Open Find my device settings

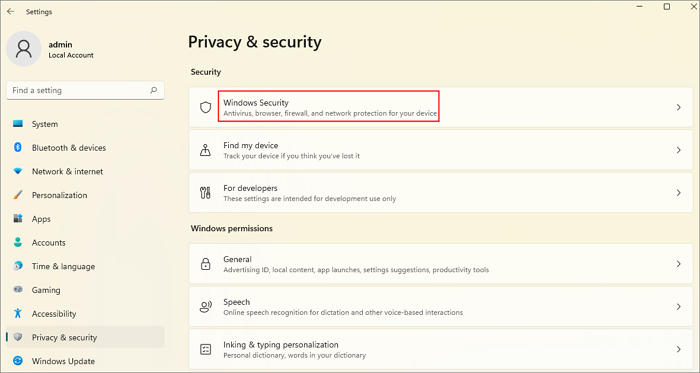pos(441,150)
